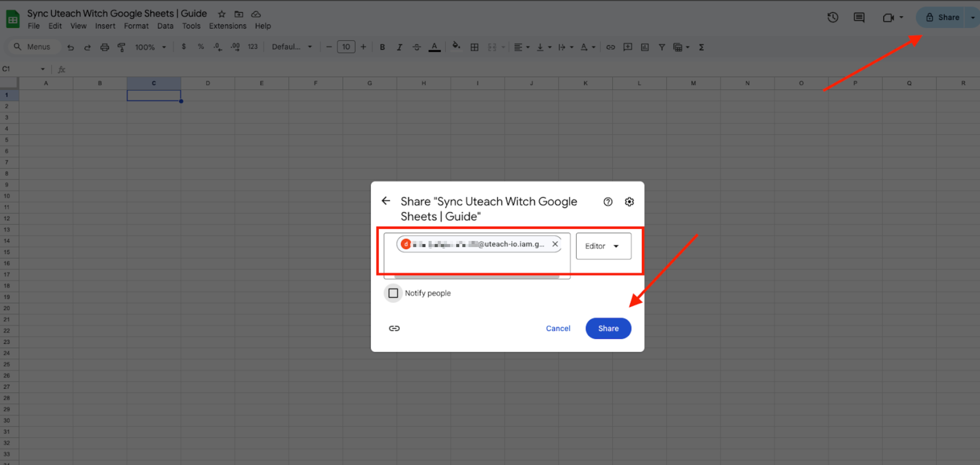Print the spreadsheet
The image size is (980, 465).
click(x=105, y=47)
